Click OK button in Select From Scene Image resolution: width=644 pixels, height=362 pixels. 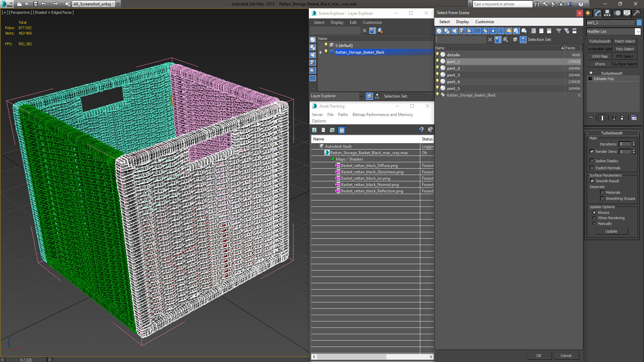539,356
